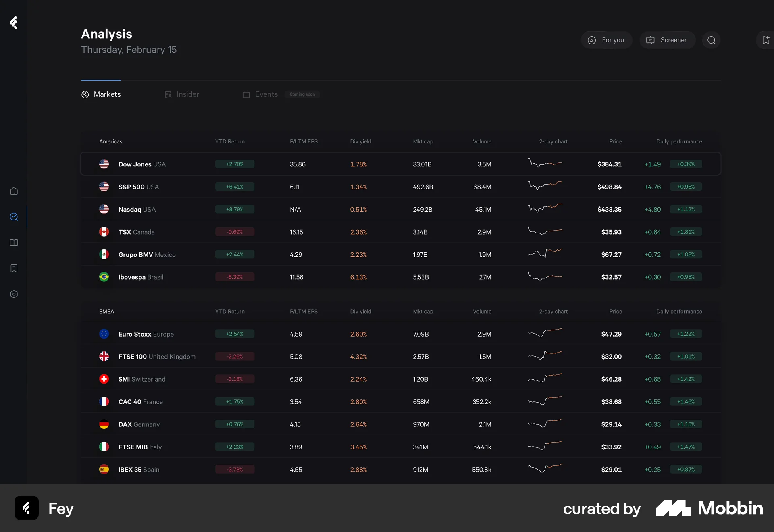Open the For you page

click(606, 40)
